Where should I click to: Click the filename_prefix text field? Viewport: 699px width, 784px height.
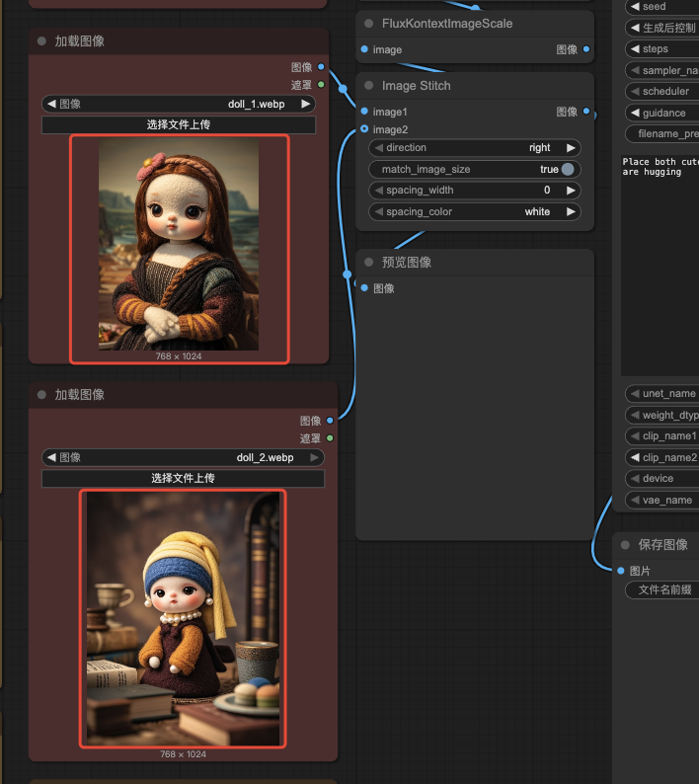coord(662,134)
